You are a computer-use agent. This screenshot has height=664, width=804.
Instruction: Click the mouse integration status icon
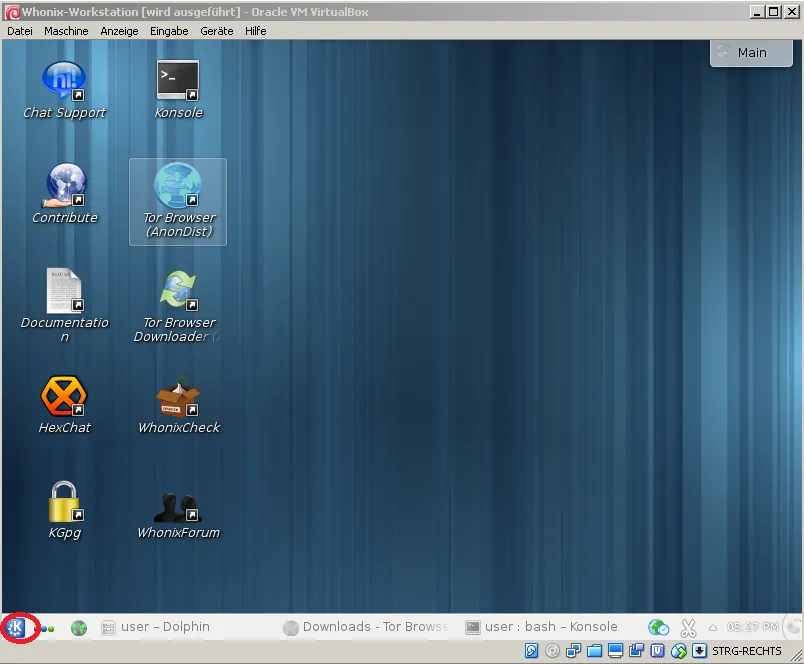(x=678, y=651)
